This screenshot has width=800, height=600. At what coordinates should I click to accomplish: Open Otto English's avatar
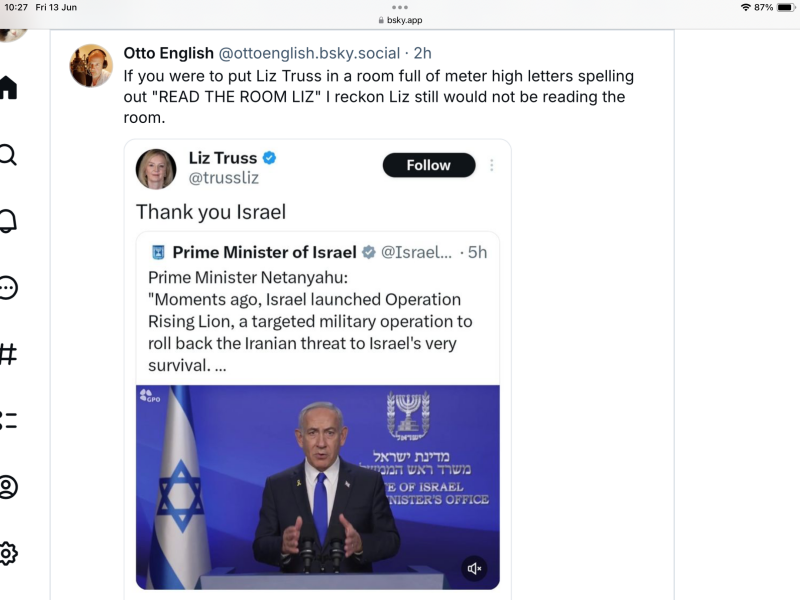pyautogui.click(x=91, y=66)
